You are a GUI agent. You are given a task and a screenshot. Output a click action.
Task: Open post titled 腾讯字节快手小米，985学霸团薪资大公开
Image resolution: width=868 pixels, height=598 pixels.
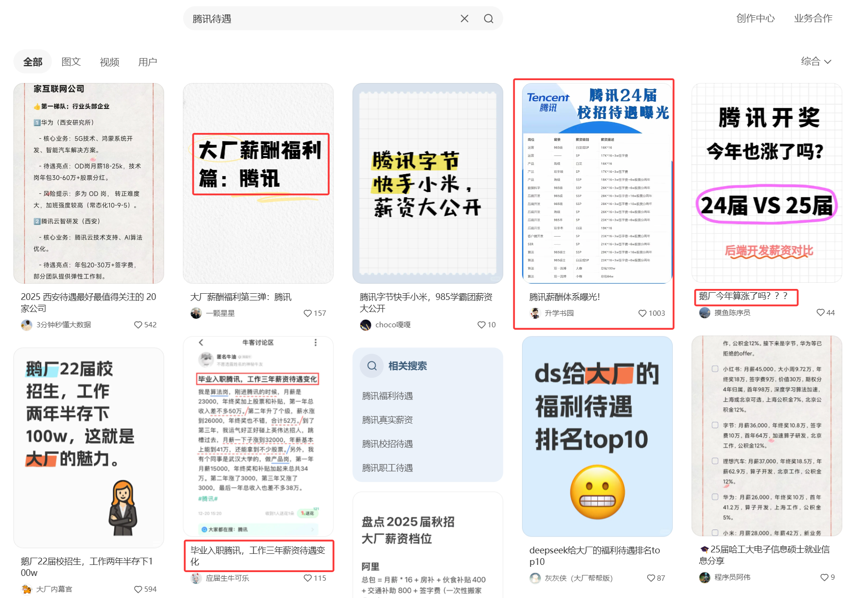426,302
